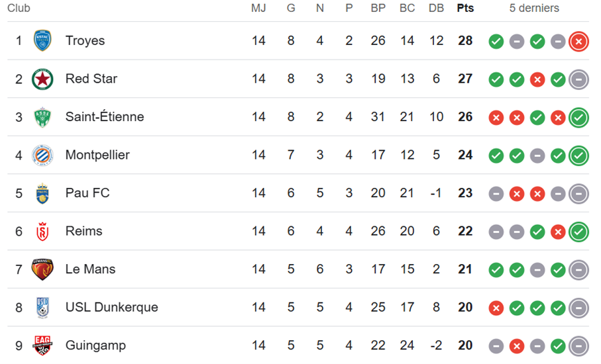Viewport: 601px width, 364px height.
Task: Click the Montpellier club logo
Action: [x=42, y=155]
